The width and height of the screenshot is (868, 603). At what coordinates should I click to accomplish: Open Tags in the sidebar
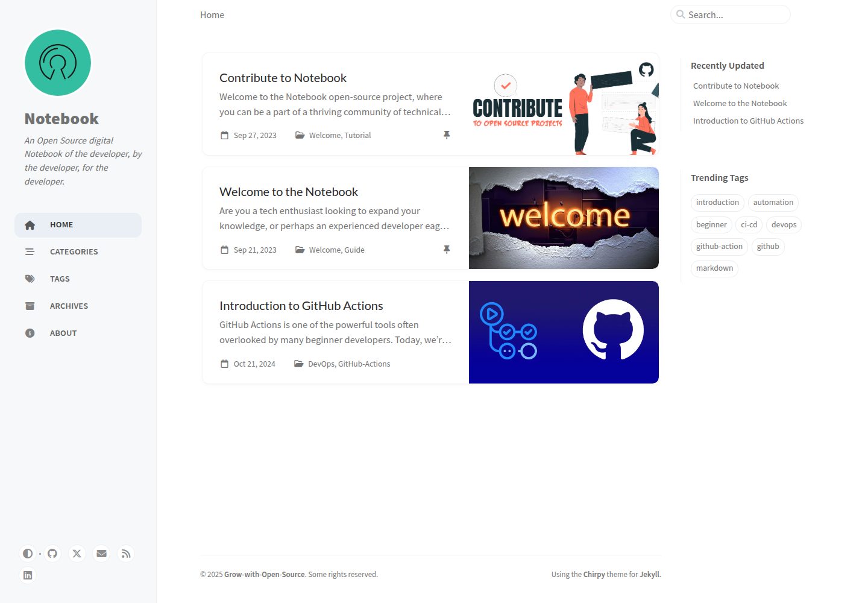(x=78, y=279)
